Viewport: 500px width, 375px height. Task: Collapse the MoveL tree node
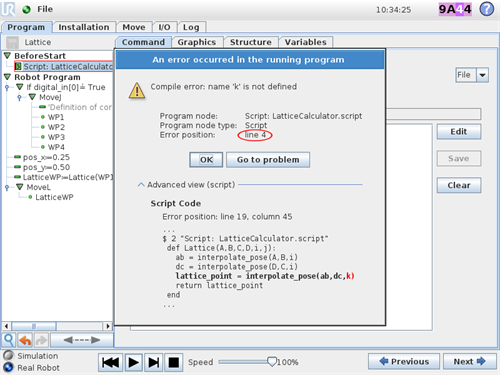click(20, 187)
